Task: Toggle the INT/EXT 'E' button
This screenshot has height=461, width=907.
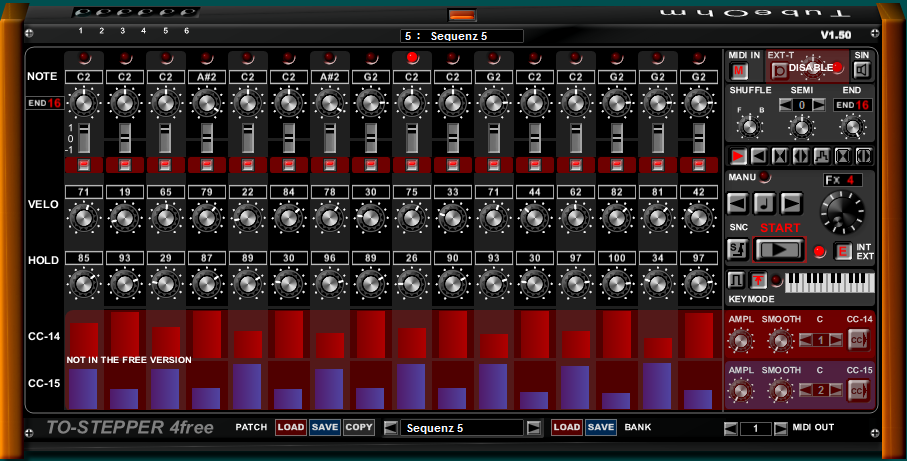Action: (843, 251)
